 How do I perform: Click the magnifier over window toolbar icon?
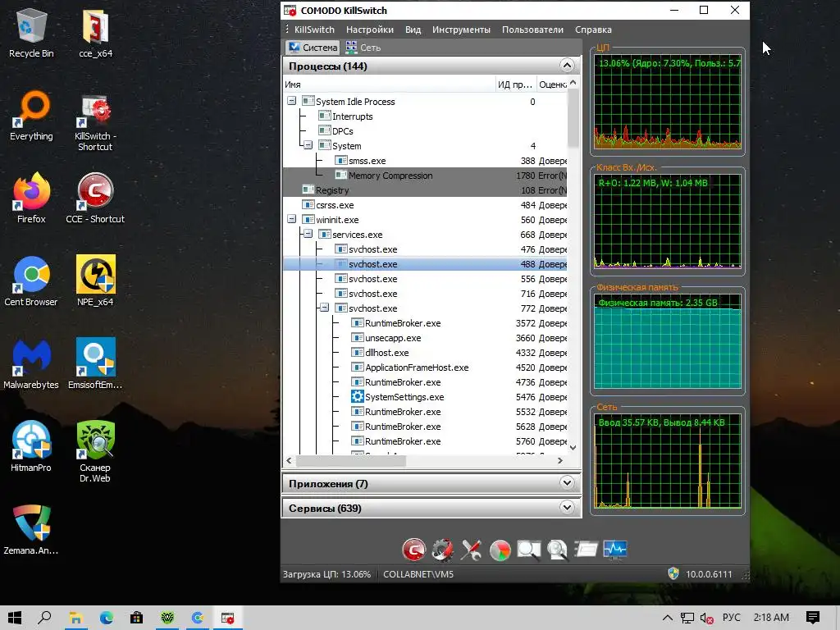click(x=529, y=550)
